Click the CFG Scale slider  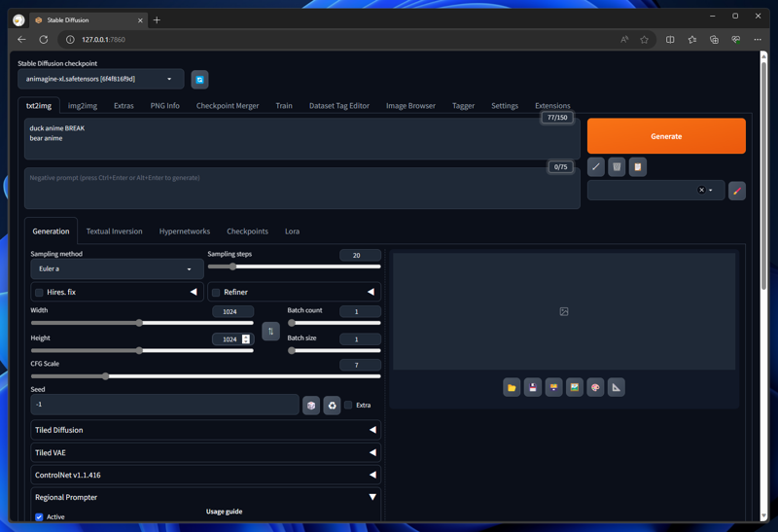click(x=205, y=376)
